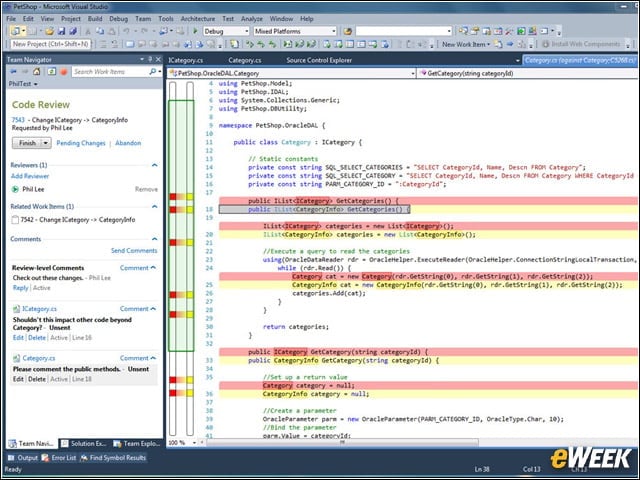Refresh the Team Navigator page
This screenshot has height=480, width=640.
51,71
